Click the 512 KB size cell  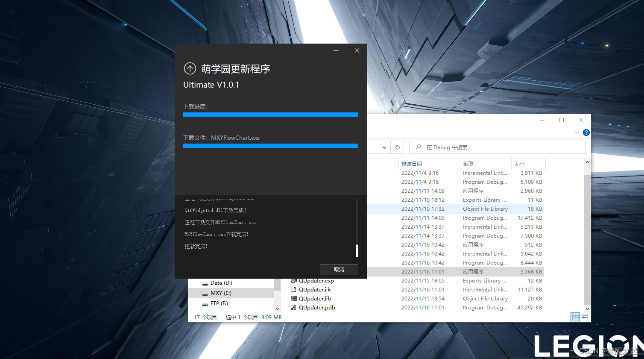(x=533, y=245)
